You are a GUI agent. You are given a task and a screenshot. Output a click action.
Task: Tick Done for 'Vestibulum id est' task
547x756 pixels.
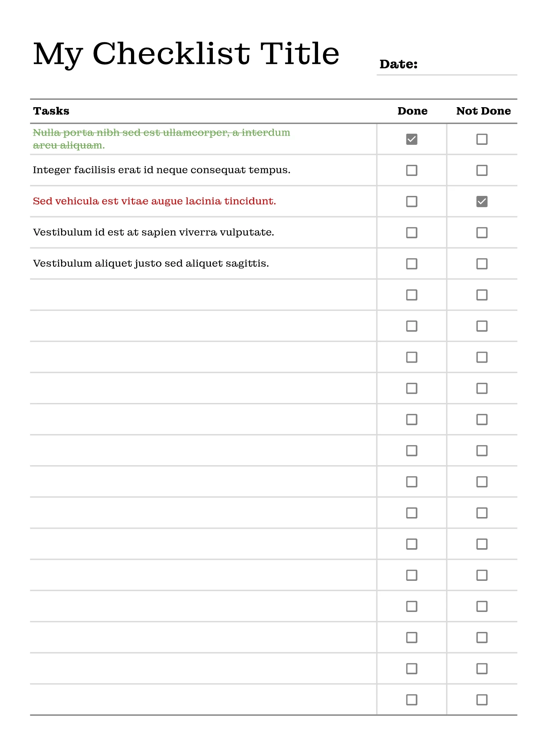411,232
